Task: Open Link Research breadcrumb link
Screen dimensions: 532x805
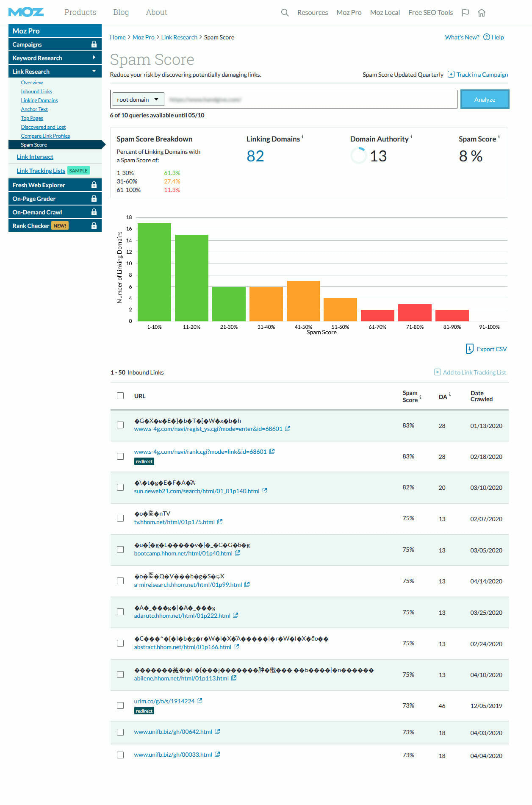Action: [179, 37]
